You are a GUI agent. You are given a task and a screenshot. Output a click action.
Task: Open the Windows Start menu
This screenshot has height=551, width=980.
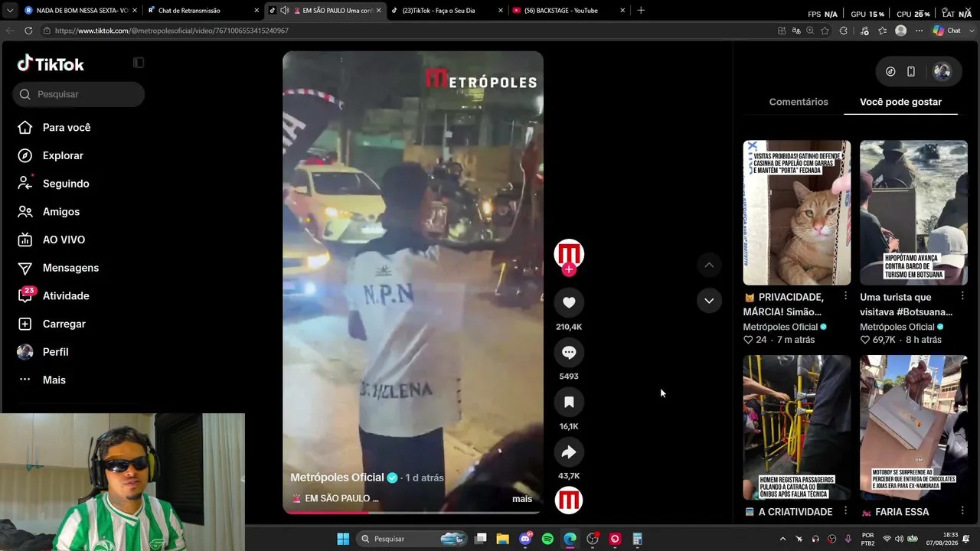(343, 539)
